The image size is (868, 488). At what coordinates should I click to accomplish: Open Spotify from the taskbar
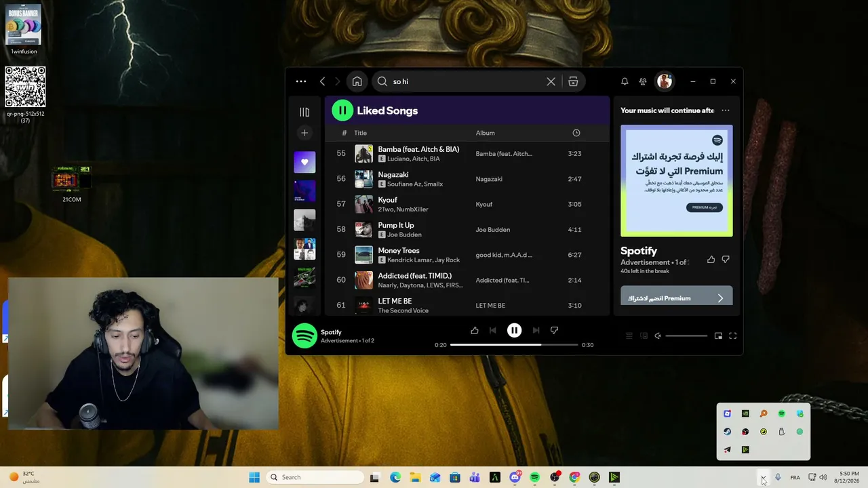point(535,477)
